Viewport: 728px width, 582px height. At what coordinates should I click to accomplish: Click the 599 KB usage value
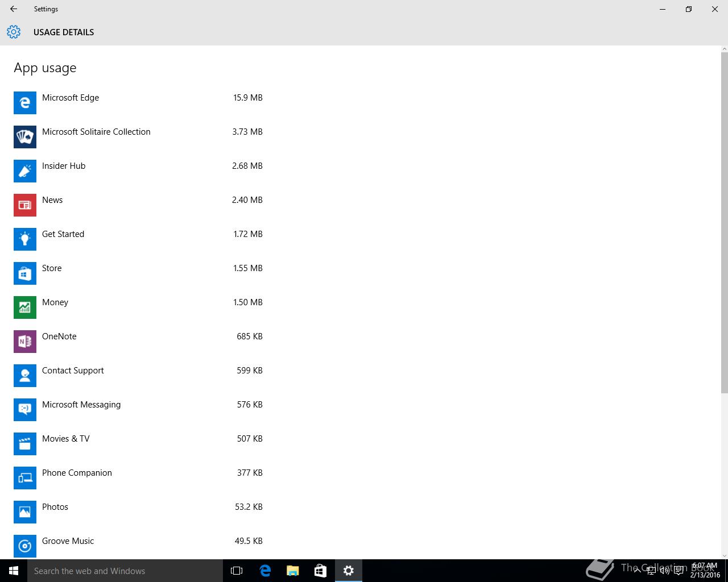pyautogui.click(x=250, y=371)
